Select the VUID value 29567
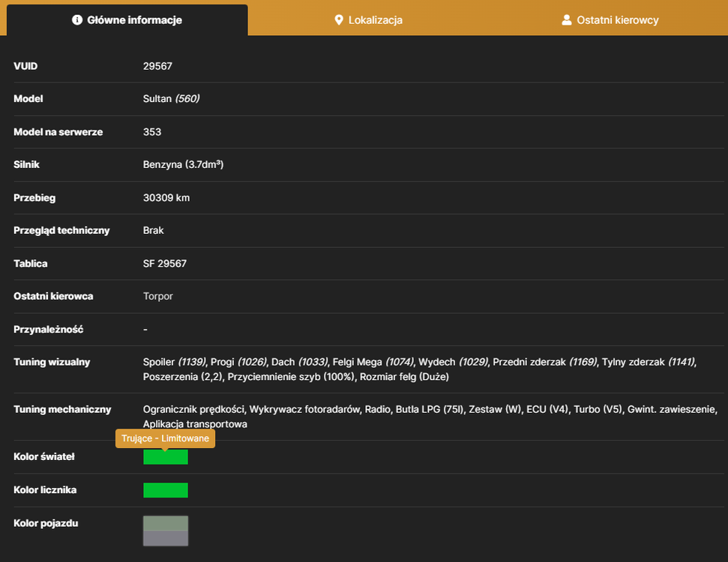 pyautogui.click(x=157, y=66)
